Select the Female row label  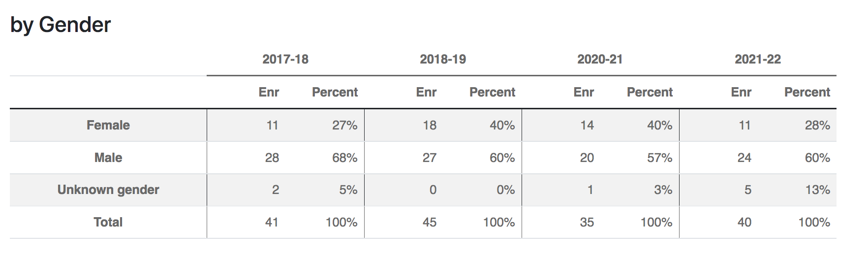pyautogui.click(x=108, y=125)
